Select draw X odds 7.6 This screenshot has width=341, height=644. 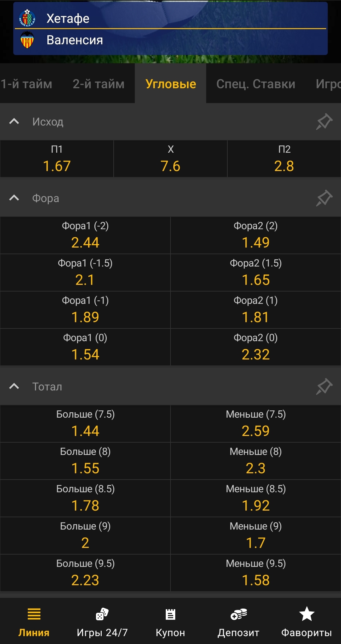click(170, 159)
